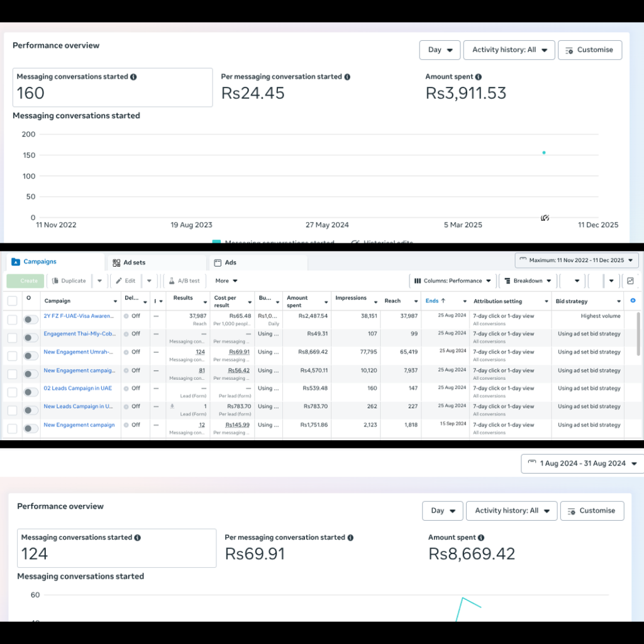Click the data point on the top chart
644x644 pixels.
544,152
